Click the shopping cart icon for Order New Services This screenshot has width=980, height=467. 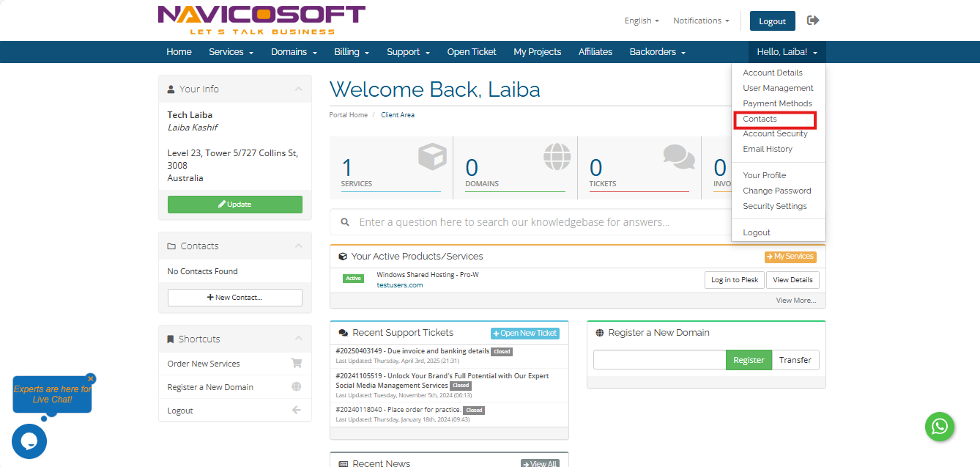(x=297, y=363)
